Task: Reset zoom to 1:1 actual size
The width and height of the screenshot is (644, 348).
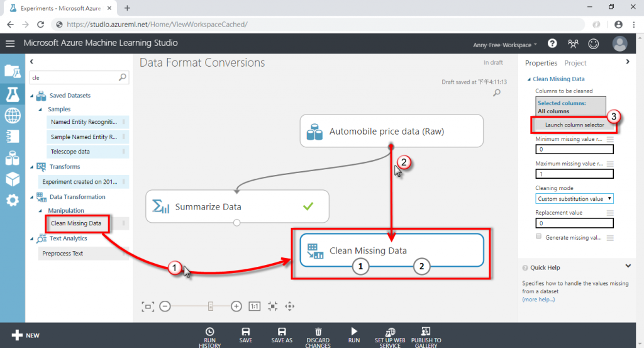Action: (255, 306)
